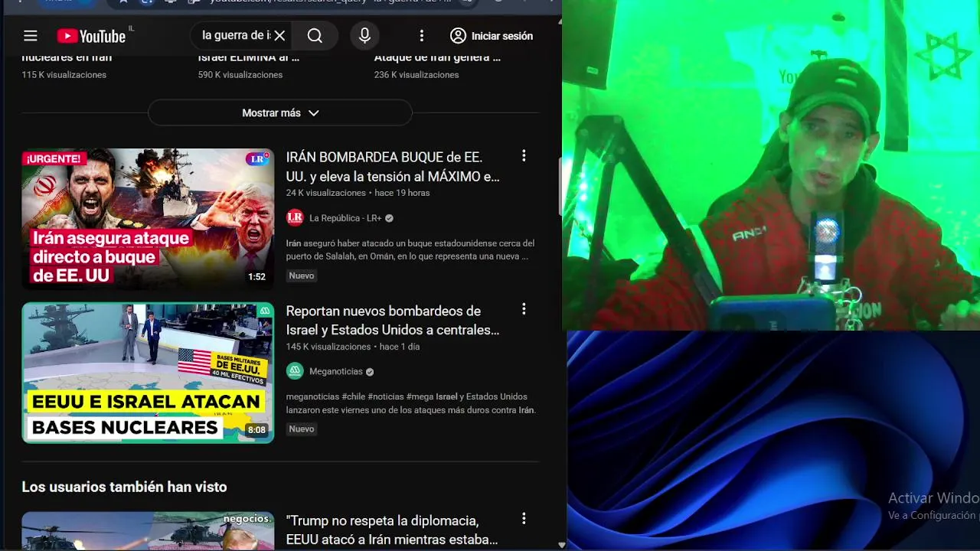Click 'Los usuarios también han visto' heading
Screen dimensions: 980x551
[x=124, y=487]
